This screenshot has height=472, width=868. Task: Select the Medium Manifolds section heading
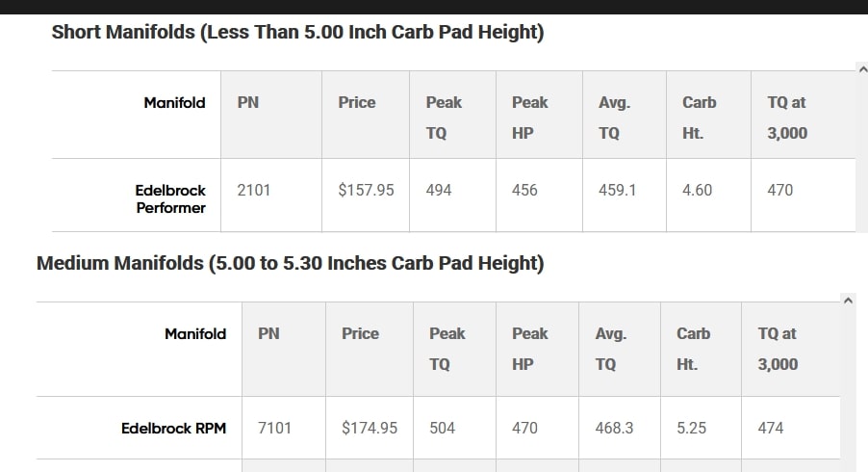coord(290,263)
